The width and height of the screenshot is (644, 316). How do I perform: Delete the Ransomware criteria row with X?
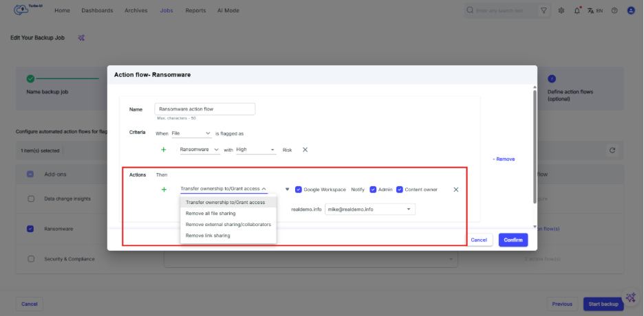point(305,150)
